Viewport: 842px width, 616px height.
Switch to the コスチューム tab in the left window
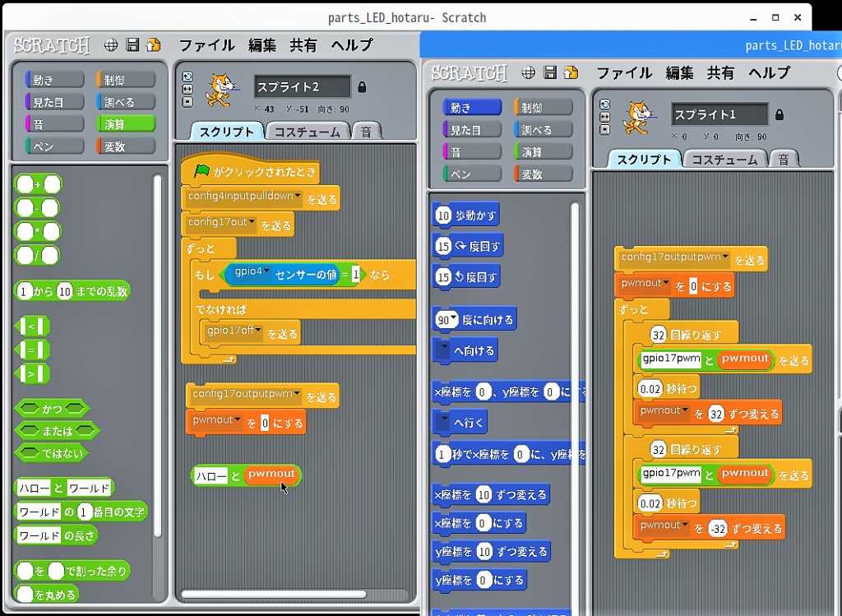click(307, 132)
